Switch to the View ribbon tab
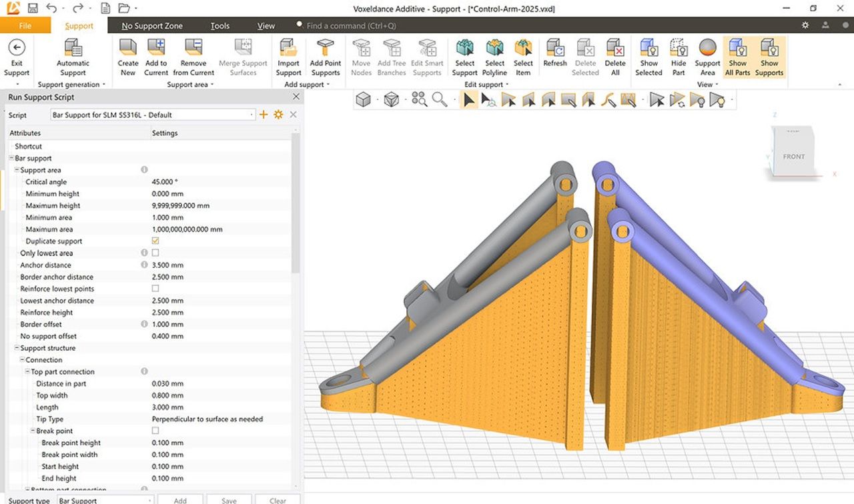Image resolution: width=854 pixels, height=504 pixels. (x=266, y=26)
